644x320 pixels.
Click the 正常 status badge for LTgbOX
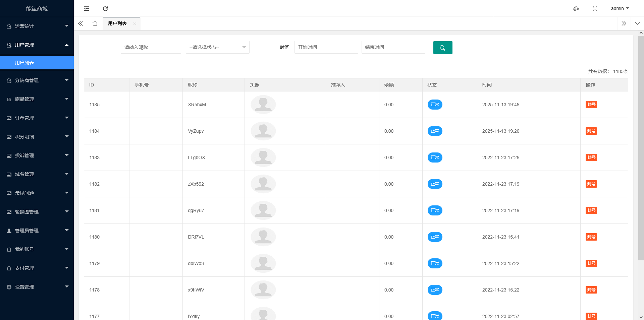[x=435, y=157]
